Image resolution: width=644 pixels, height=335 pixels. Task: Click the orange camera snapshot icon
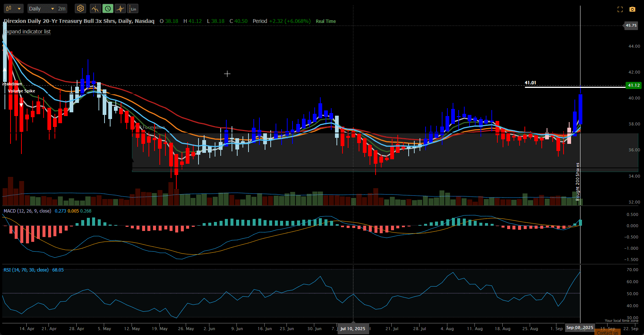click(632, 9)
